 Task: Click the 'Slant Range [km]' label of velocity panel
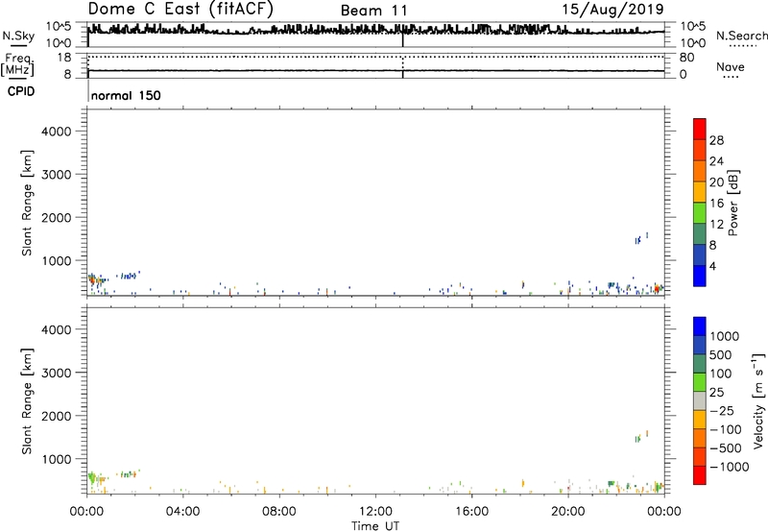(x=27, y=400)
